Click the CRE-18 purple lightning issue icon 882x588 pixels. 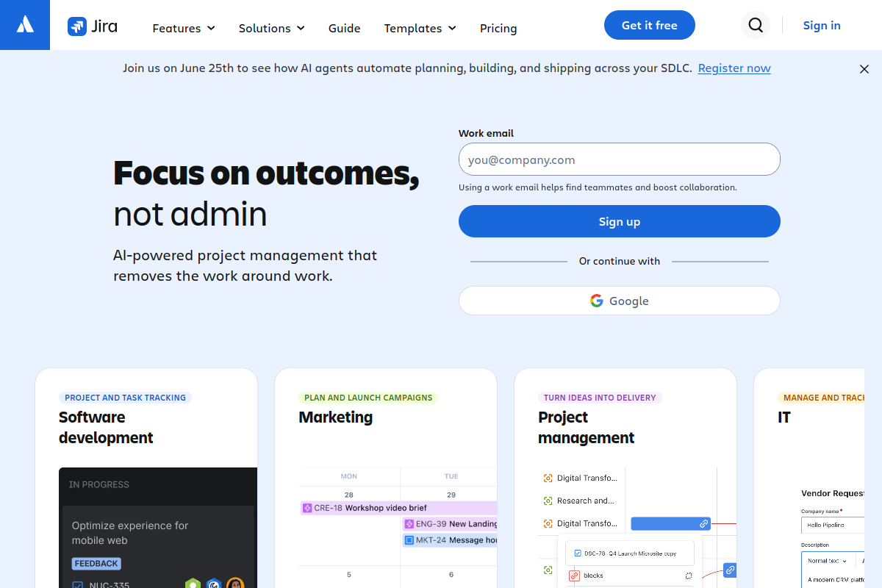click(x=307, y=508)
